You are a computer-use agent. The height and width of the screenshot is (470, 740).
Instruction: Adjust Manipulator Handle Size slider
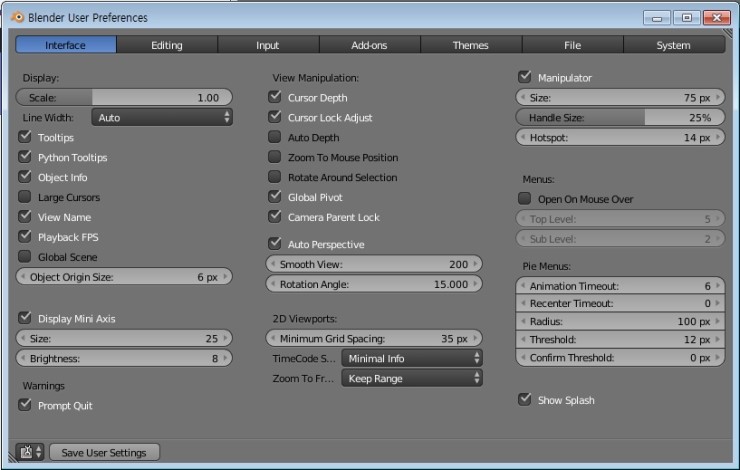pos(620,118)
